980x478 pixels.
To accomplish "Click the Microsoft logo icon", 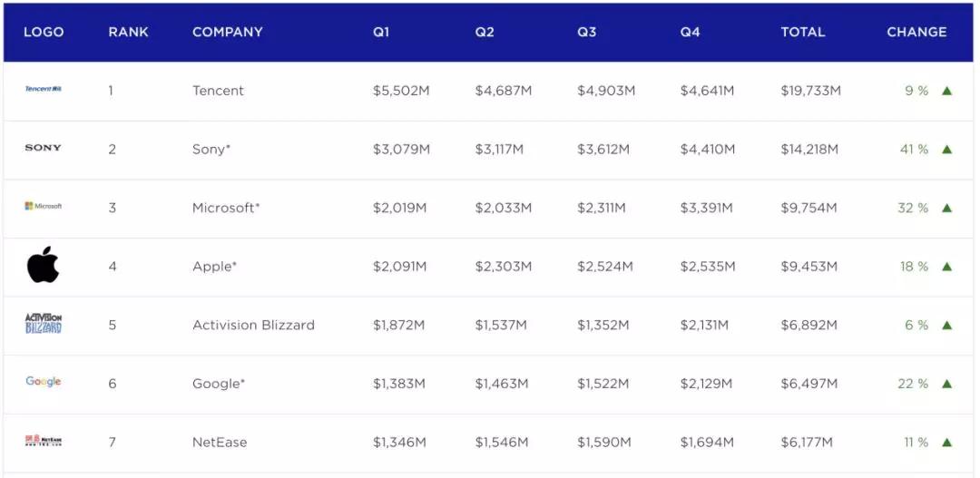I will point(43,207).
